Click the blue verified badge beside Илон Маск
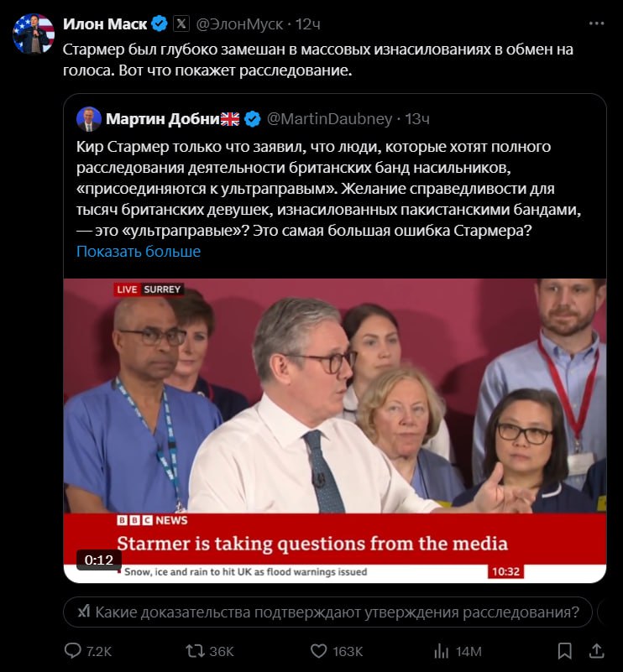The height and width of the screenshot is (672, 623). pos(160,23)
